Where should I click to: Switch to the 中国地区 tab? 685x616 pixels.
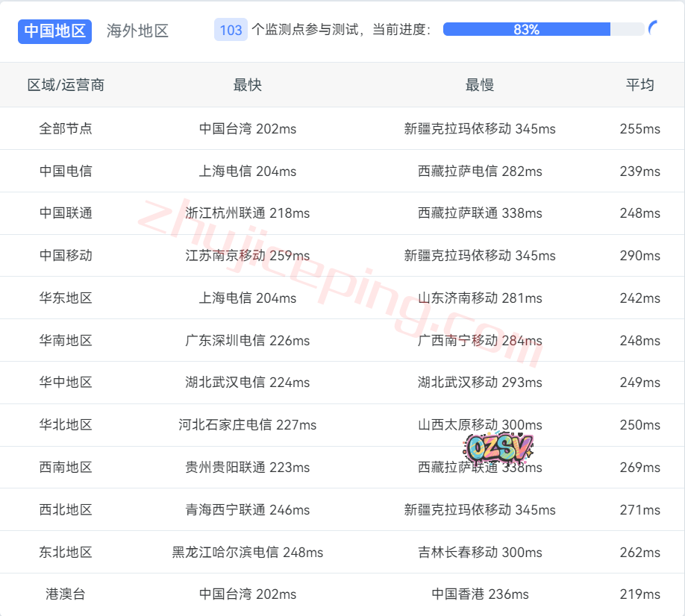54,31
